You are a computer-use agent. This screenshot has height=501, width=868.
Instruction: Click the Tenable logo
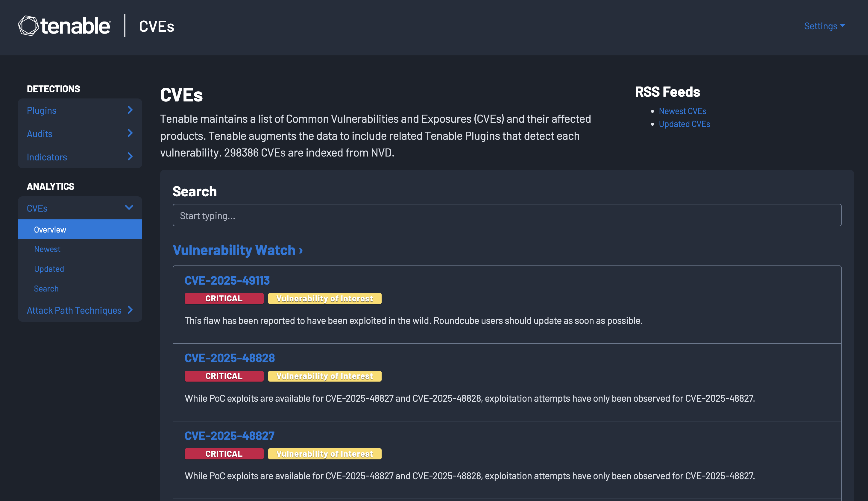[x=64, y=26]
